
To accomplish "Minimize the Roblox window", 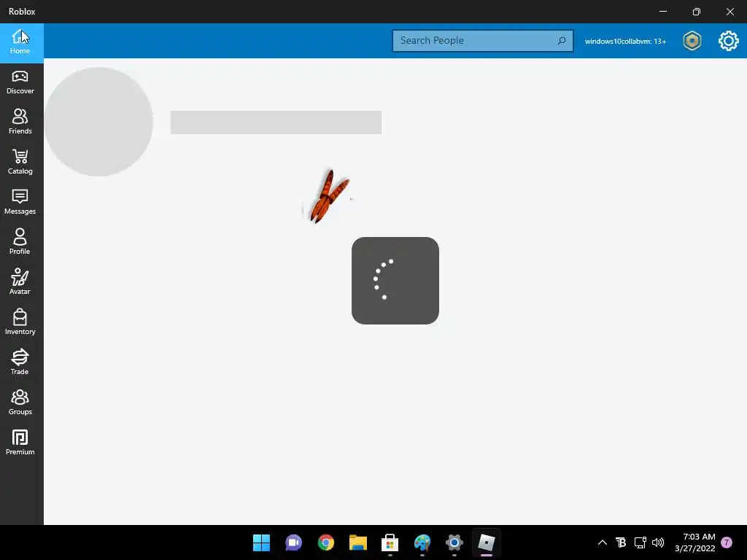I will pos(662,12).
